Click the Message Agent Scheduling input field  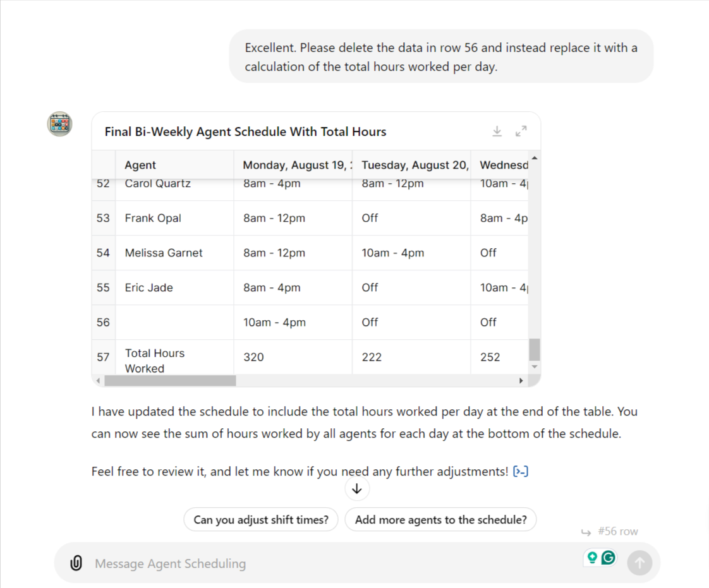pos(253,563)
